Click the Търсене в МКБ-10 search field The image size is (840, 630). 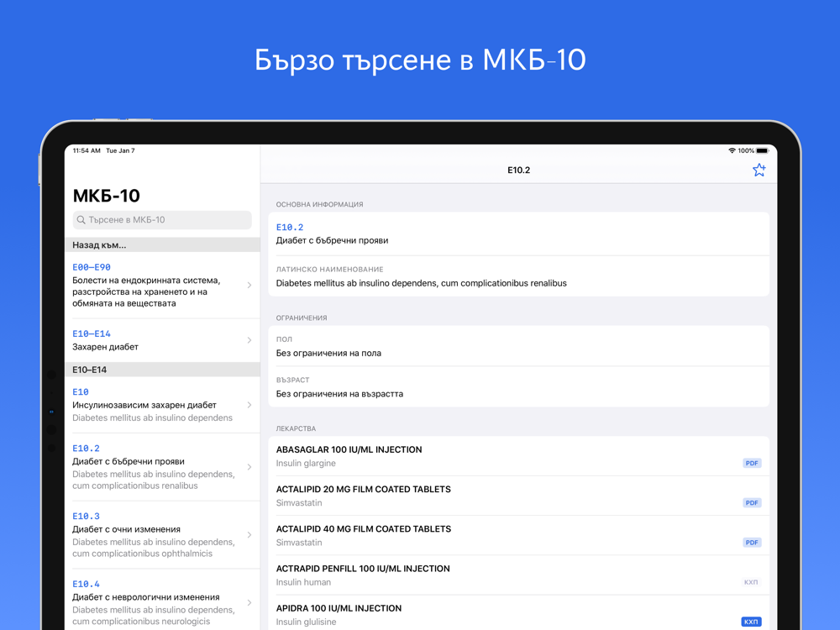coord(162,219)
